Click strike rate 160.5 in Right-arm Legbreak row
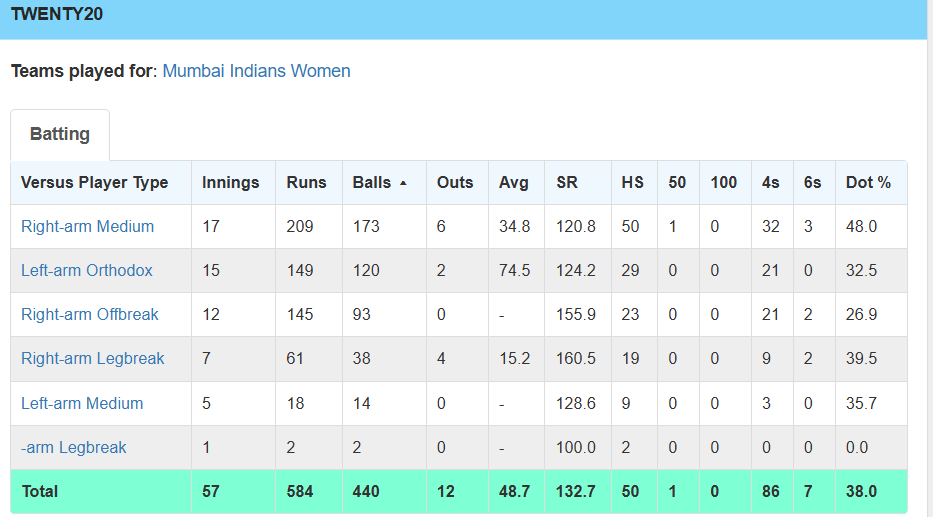933x517 pixels. tap(576, 359)
